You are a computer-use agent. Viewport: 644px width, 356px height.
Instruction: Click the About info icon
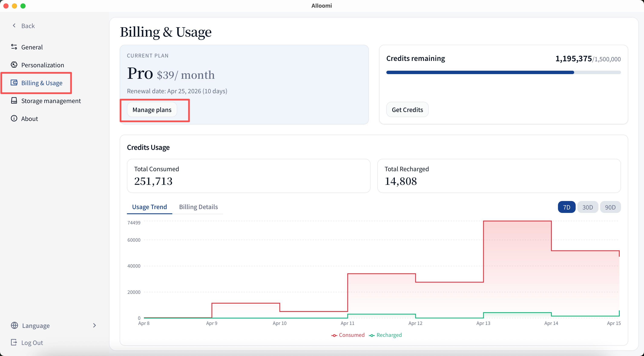[14, 118]
